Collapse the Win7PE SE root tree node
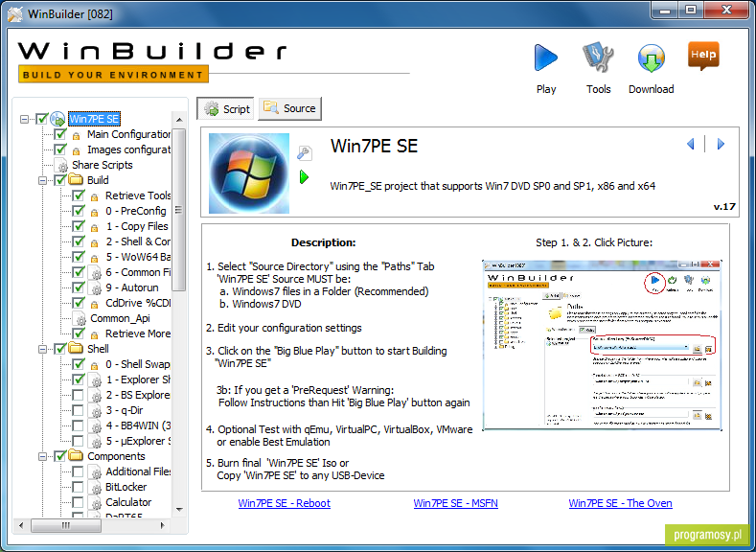The height and width of the screenshot is (552, 756). [25, 119]
